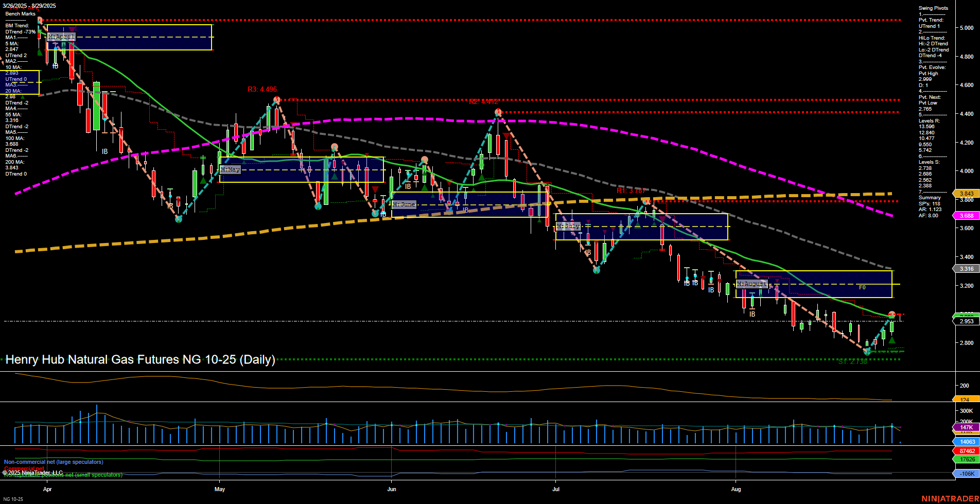Viewport: 980px width, 504px height.
Task: Click the AR: 1.123 summary line
Action: [930, 210]
